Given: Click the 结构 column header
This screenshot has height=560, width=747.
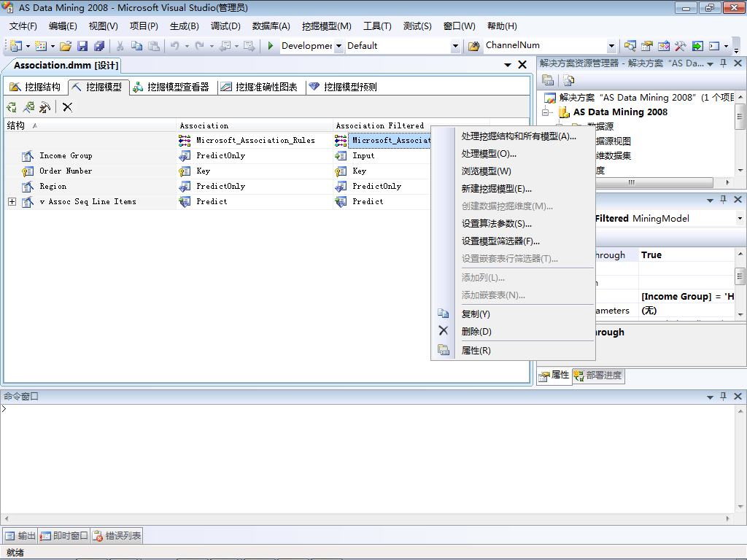Looking at the screenshot, I should [x=90, y=125].
